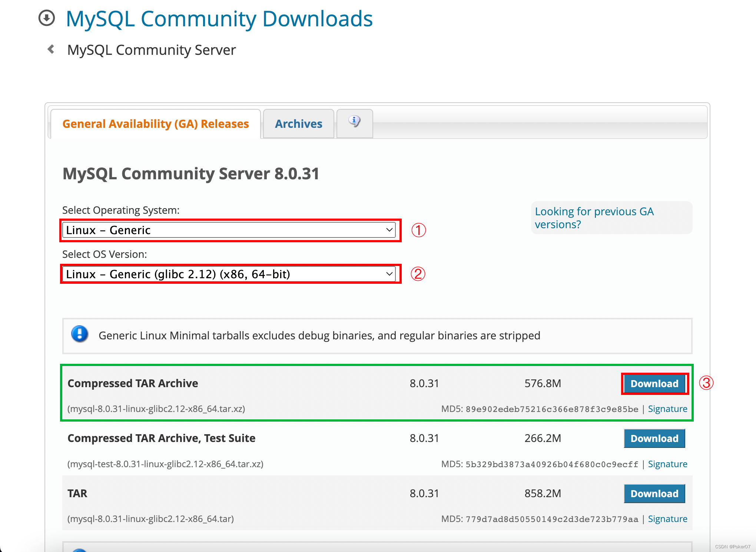Click the 266.2M size value
This screenshot has height=552, width=756.
[543, 438]
